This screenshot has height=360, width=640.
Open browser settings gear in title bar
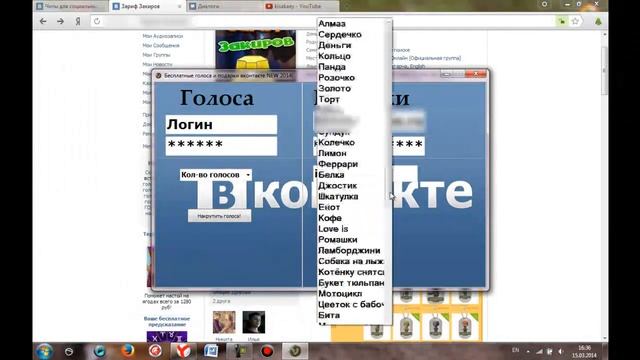pyautogui.click(x=544, y=4)
